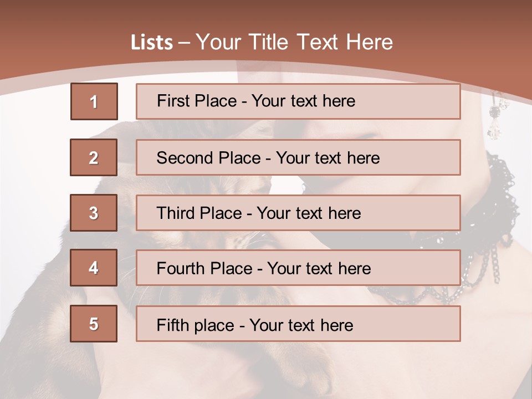Click the 'First Place - Your text here' field
532x399 pixels.
point(298,101)
